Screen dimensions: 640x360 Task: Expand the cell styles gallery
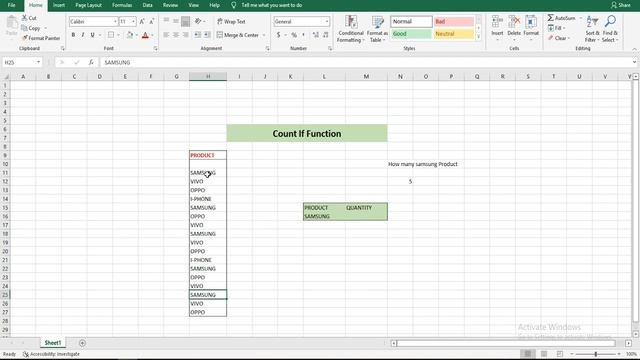coord(478,37)
